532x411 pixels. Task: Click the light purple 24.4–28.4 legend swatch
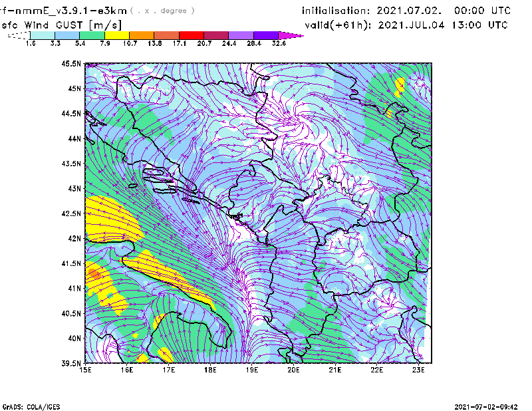coord(241,35)
